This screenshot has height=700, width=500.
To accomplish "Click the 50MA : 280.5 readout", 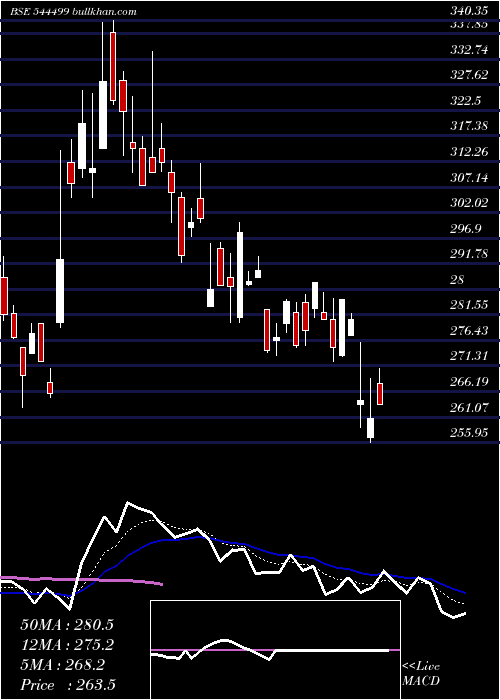I will pos(67,625).
